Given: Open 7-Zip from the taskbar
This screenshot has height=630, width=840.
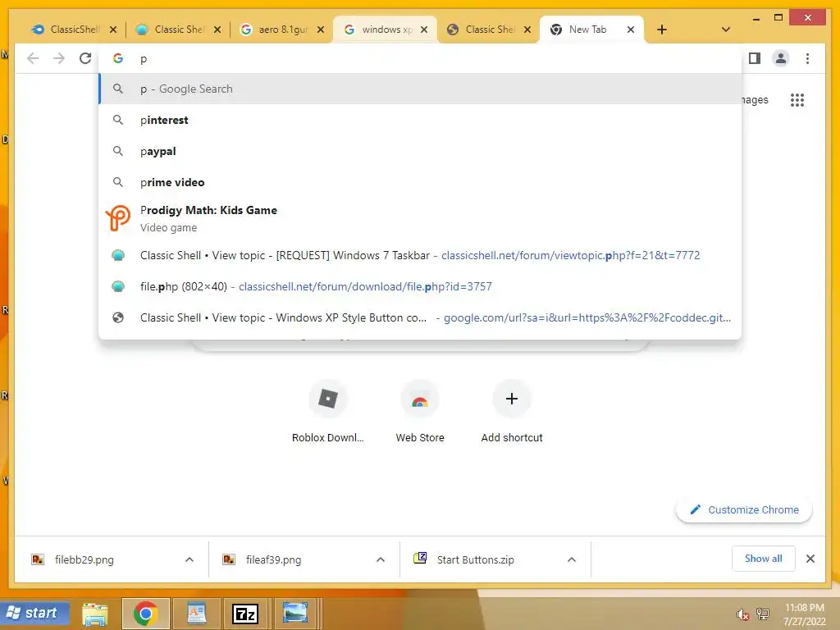Looking at the screenshot, I should coord(244,614).
